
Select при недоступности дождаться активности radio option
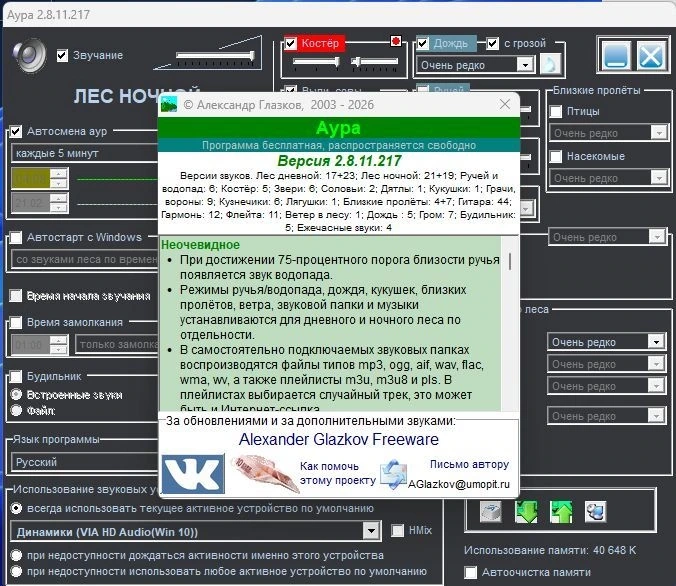pyautogui.click(x=16, y=555)
